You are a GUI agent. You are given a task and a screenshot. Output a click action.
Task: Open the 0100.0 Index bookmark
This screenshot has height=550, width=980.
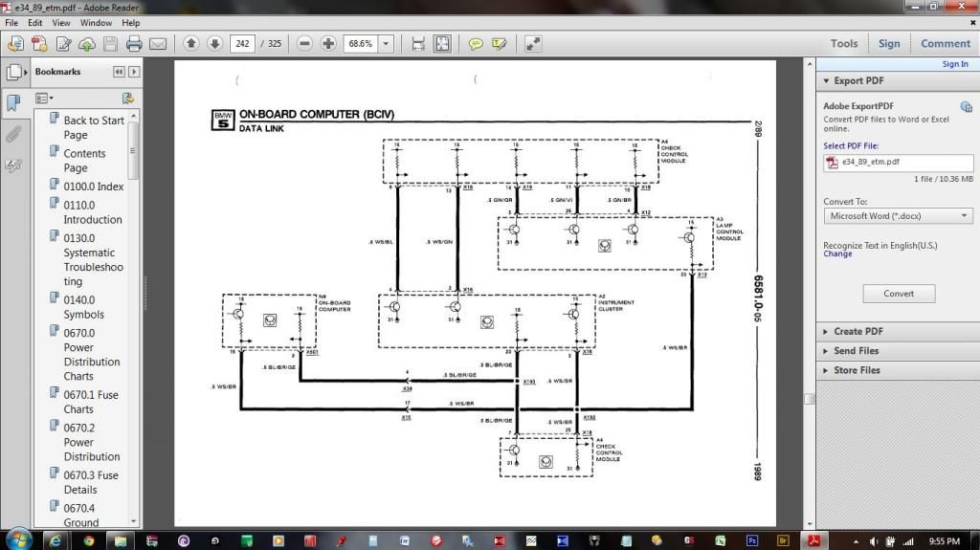[x=93, y=187]
